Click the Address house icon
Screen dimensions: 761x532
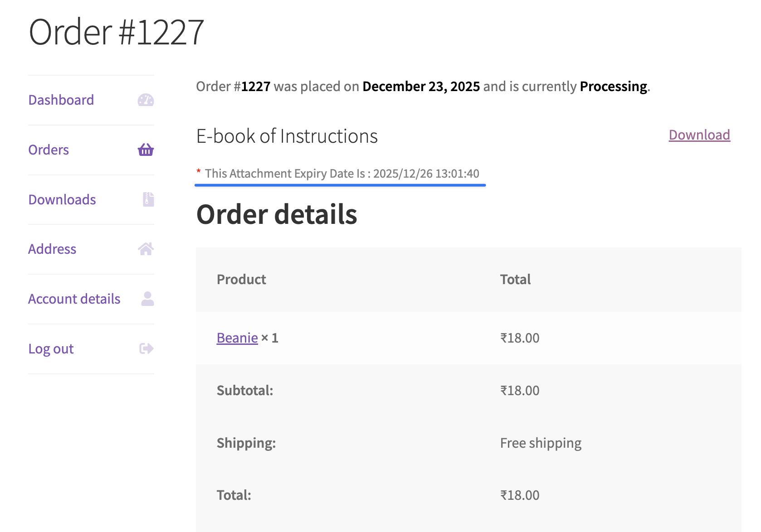(146, 249)
